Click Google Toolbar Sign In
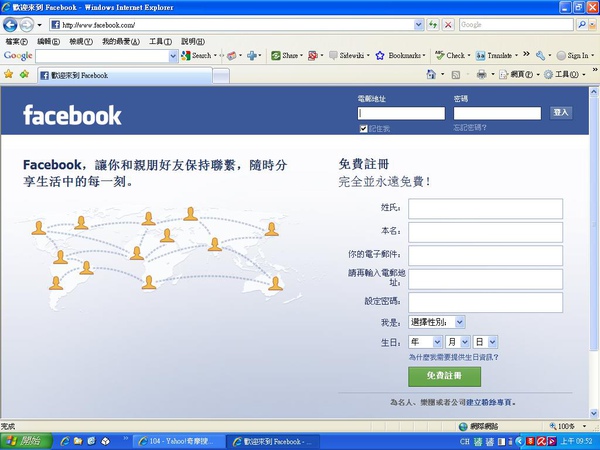The width and height of the screenshot is (600, 450). [x=572, y=55]
